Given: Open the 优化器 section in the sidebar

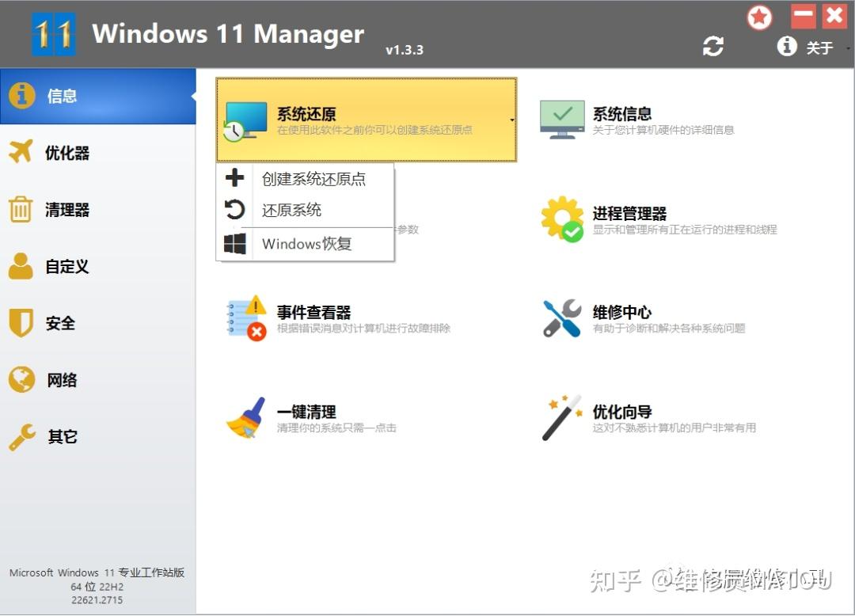Looking at the screenshot, I should click(x=63, y=152).
